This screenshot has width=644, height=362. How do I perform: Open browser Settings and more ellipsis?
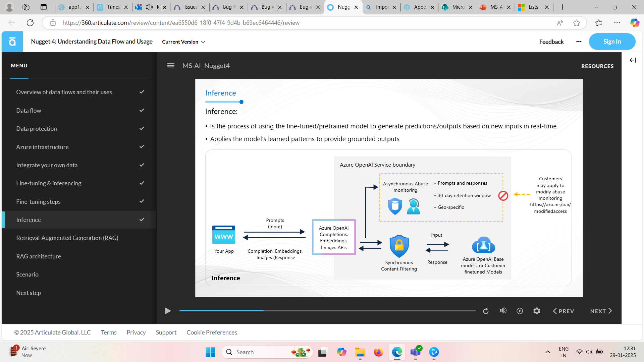617,23
